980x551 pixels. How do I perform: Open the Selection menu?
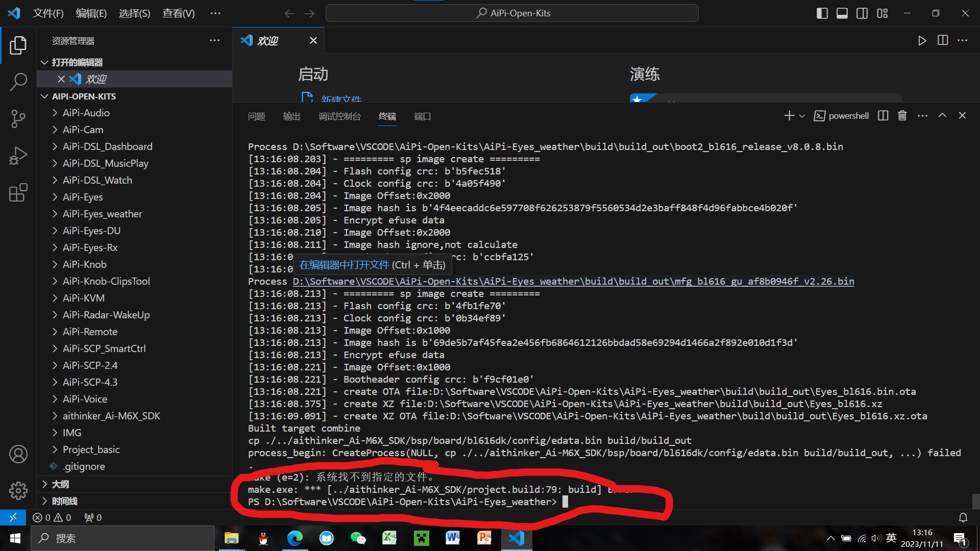pyautogui.click(x=134, y=13)
